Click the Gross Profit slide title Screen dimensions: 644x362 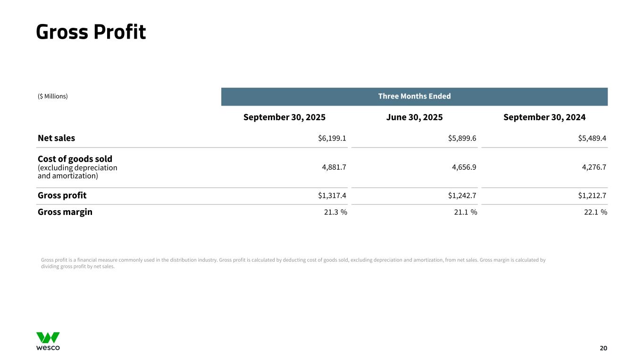(91, 32)
